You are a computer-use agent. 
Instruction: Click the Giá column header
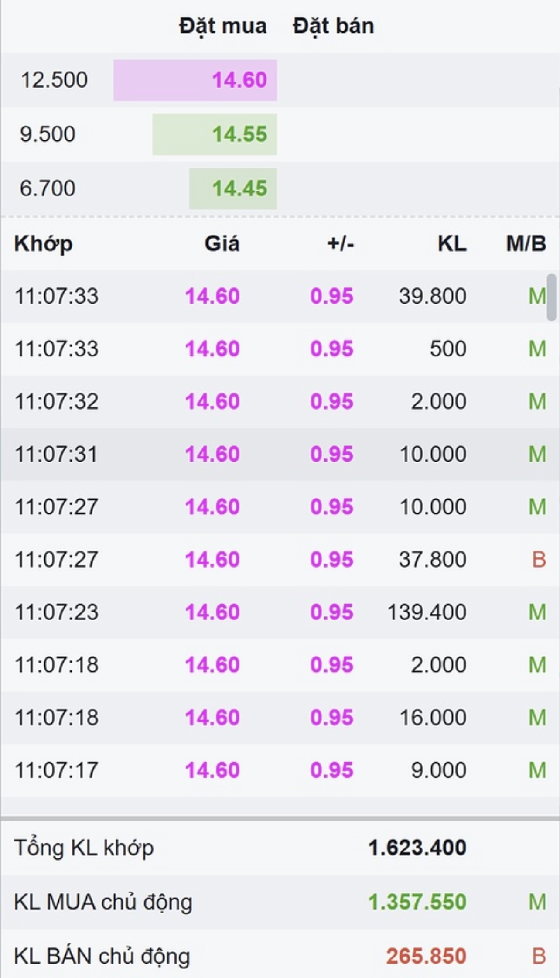point(222,243)
